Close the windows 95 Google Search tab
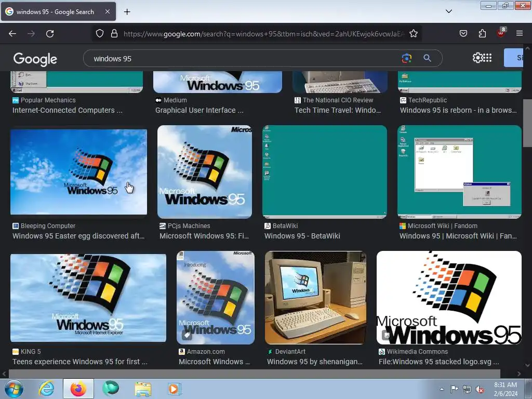This screenshot has width=532, height=399. click(107, 11)
